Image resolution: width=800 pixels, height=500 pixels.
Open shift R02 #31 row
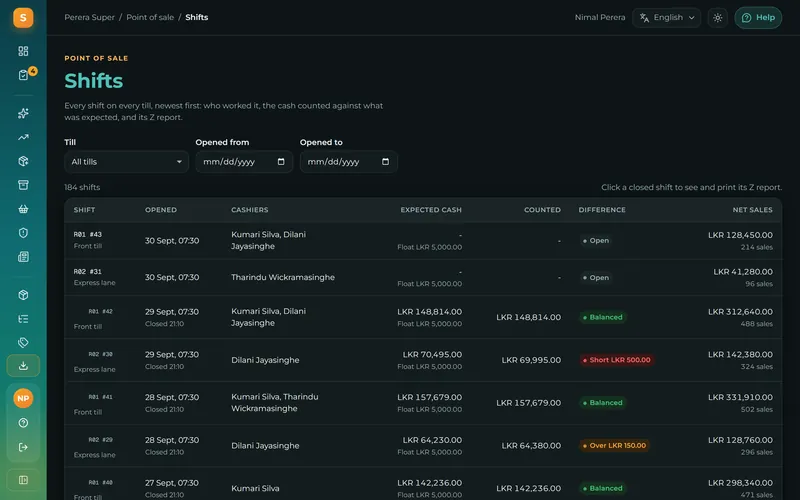tap(423, 277)
